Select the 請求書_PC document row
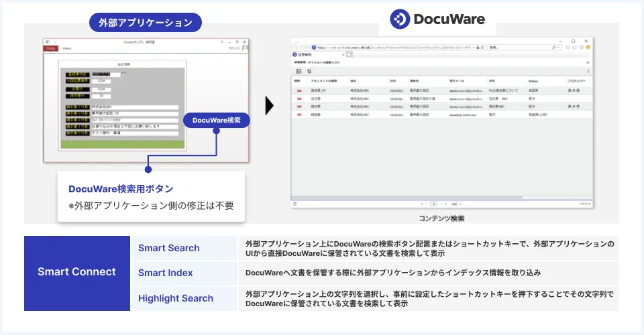The height and width of the screenshot is (335, 644). coord(442,90)
